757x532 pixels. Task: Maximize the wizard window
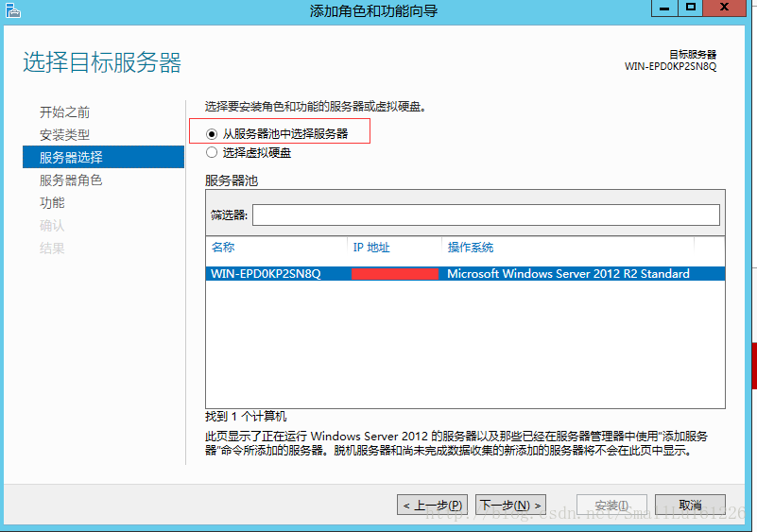[691, 8]
